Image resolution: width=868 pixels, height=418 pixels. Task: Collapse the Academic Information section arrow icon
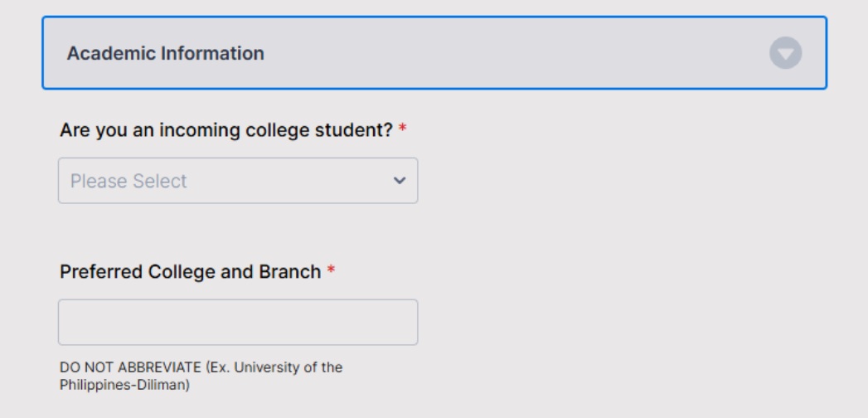(786, 53)
